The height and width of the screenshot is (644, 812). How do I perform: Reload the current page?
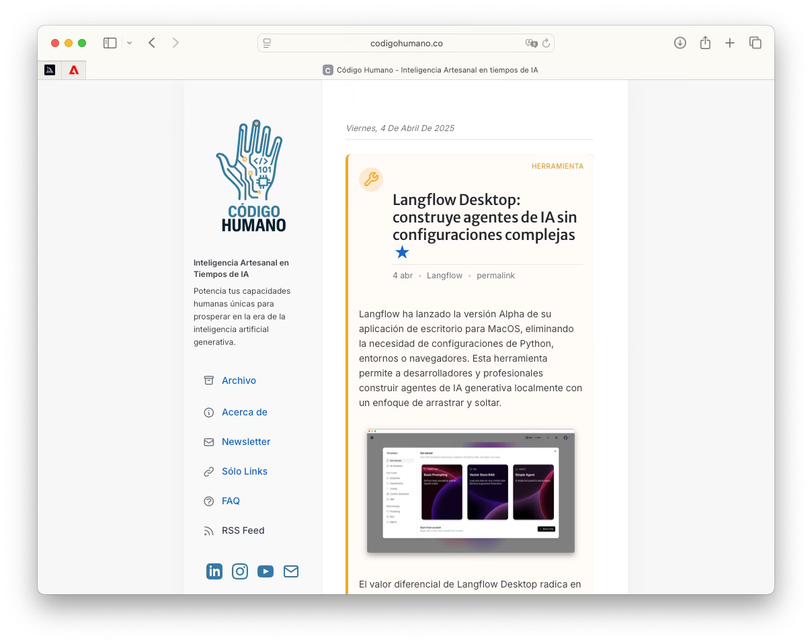(546, 43)
